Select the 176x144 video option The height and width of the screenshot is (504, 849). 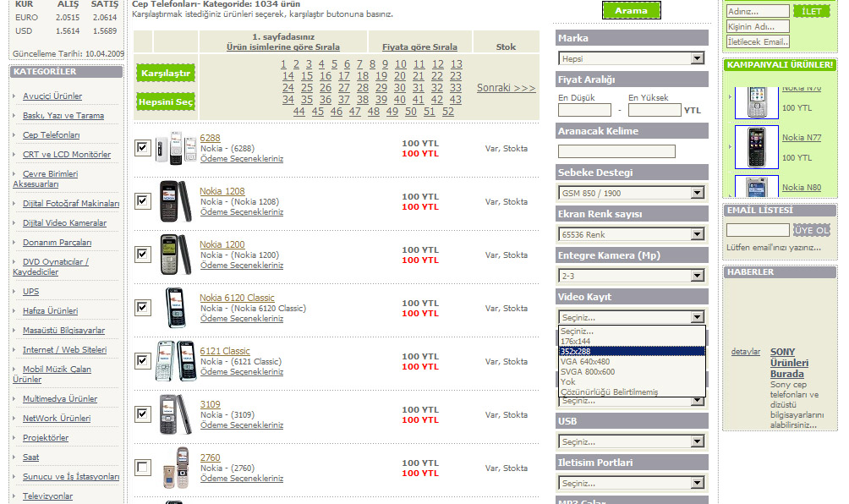632,341
